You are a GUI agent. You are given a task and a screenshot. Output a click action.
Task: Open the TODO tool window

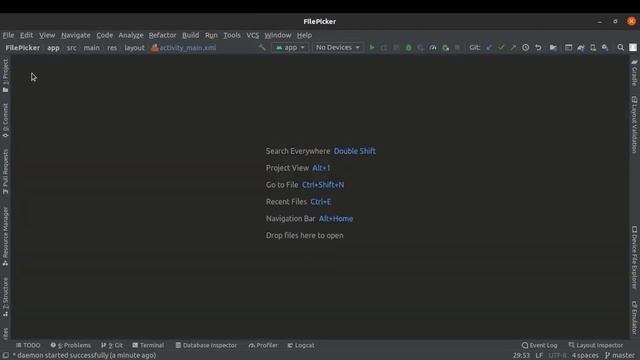coord(28,345)
